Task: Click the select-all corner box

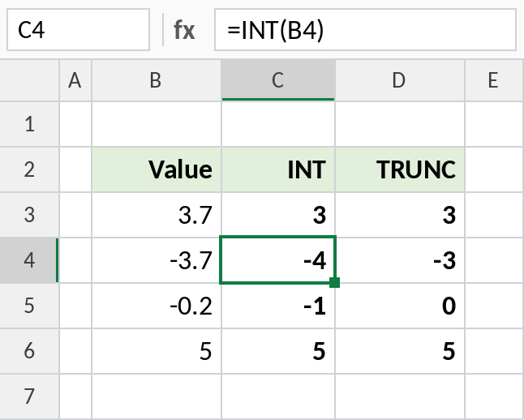Action: 29,80
